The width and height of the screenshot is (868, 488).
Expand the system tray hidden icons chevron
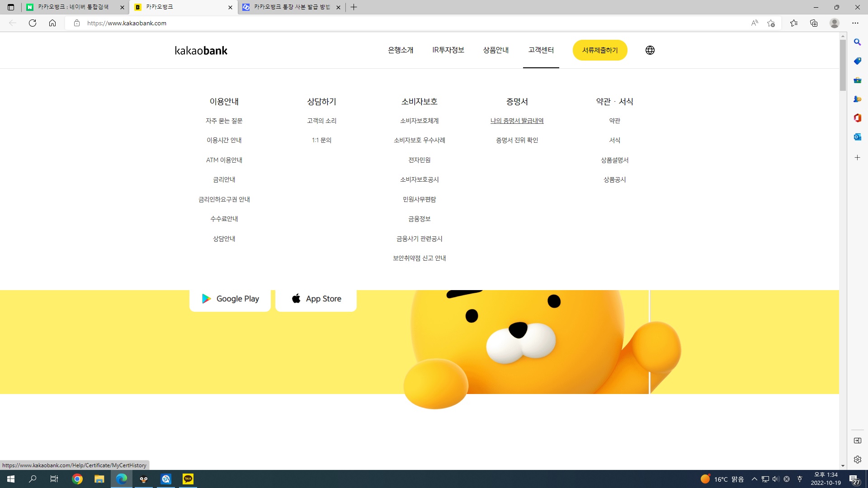pyautogui.click(x=754, y=479)
